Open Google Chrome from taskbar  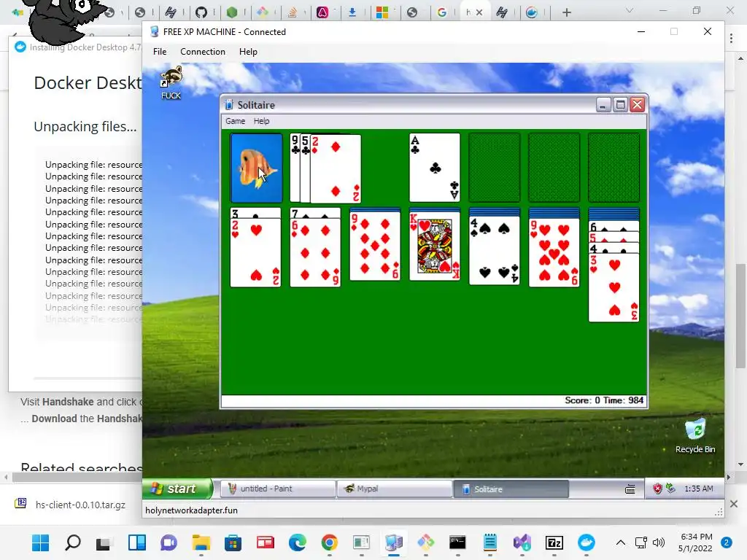(329, 542)
